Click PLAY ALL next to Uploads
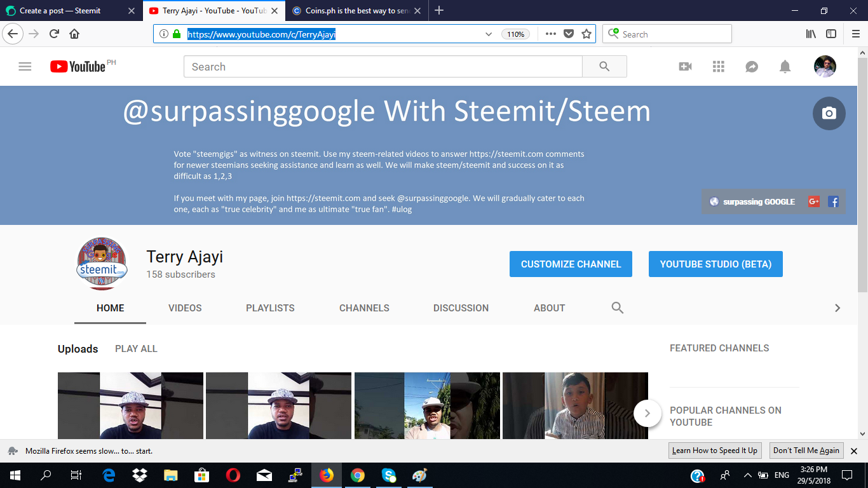The height and width of the screenshot is (488, 868). click(x=136, y=349)
